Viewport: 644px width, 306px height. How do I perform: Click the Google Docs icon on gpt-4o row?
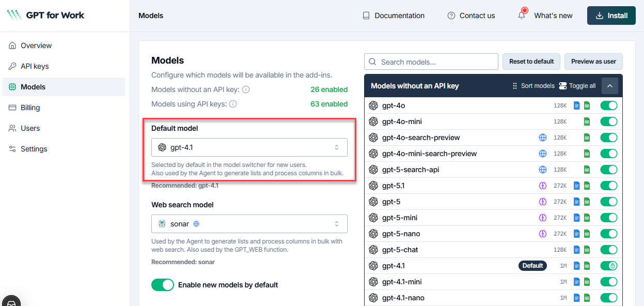pos(577,105)
